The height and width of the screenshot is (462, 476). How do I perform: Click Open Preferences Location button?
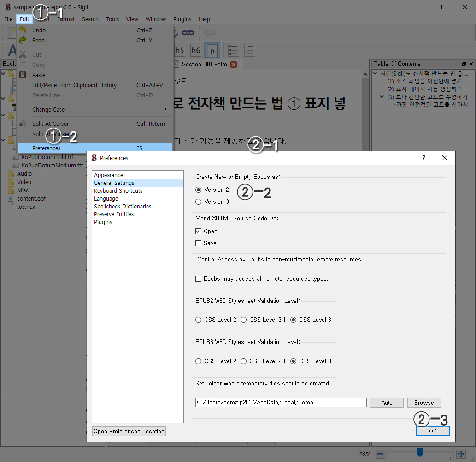129,431
